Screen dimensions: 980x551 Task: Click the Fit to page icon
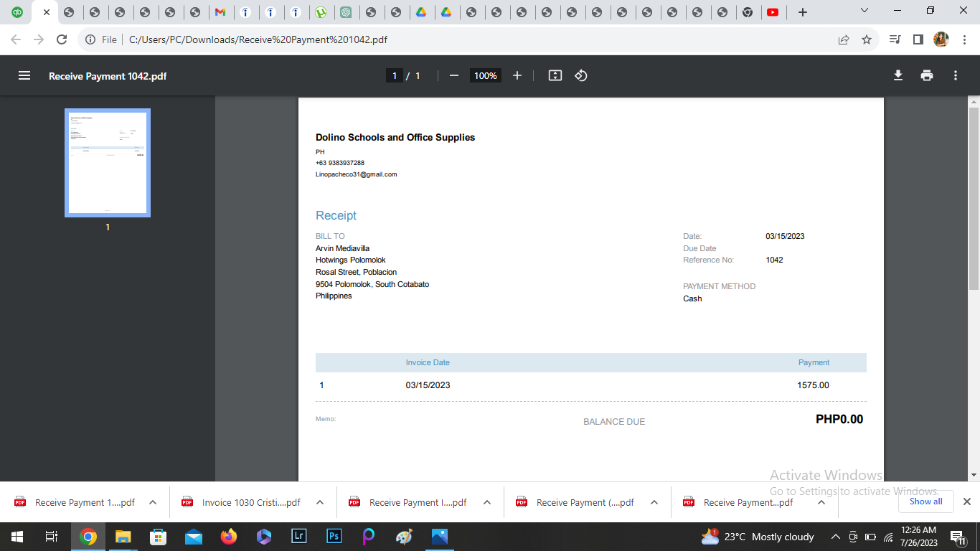555,75
